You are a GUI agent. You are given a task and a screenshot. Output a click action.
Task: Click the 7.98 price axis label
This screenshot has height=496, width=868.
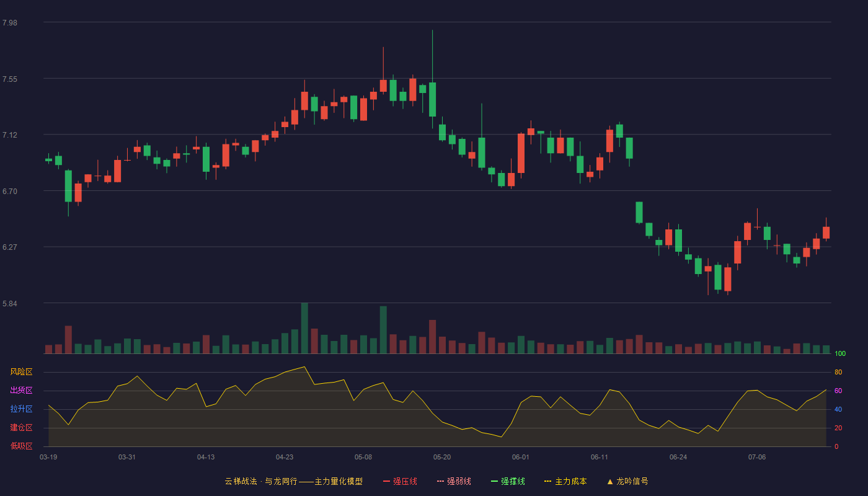10,23
